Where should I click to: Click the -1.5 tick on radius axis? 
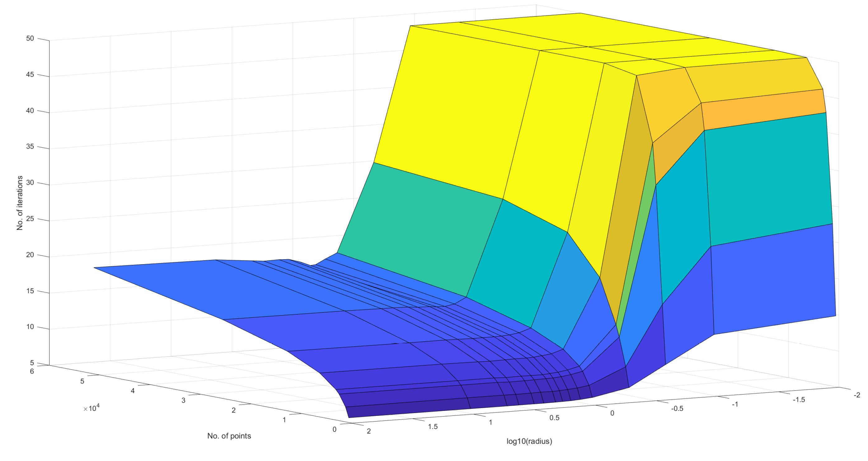point(799,400)
